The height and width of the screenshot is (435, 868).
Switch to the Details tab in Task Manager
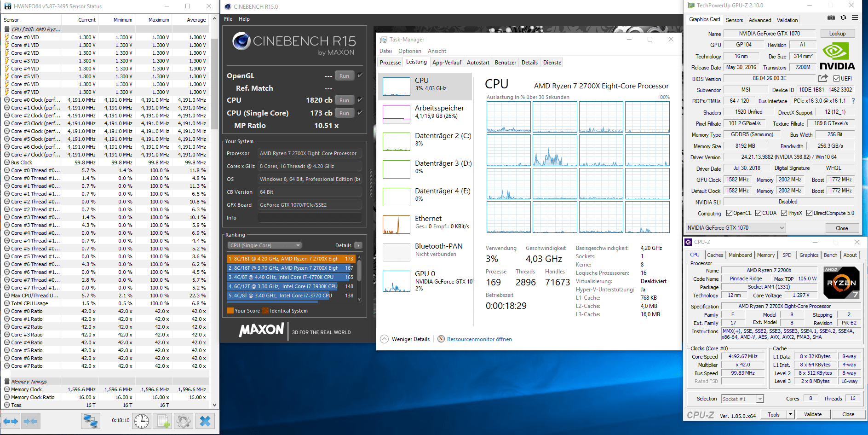[529, 63]
